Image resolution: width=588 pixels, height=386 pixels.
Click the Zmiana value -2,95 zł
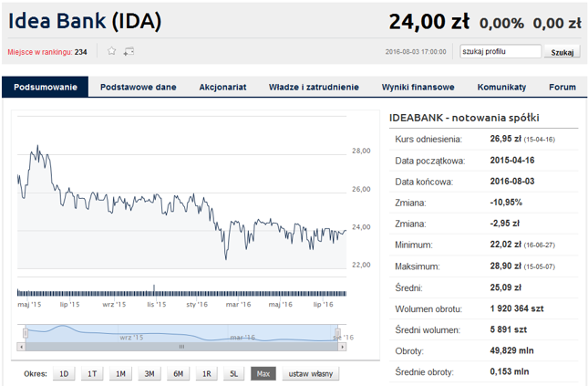(505, 224)
